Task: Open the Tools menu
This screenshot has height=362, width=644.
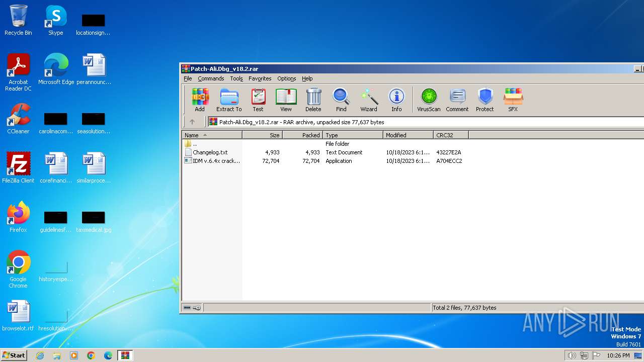Action: pyautogui.click(x=236, y=78)
